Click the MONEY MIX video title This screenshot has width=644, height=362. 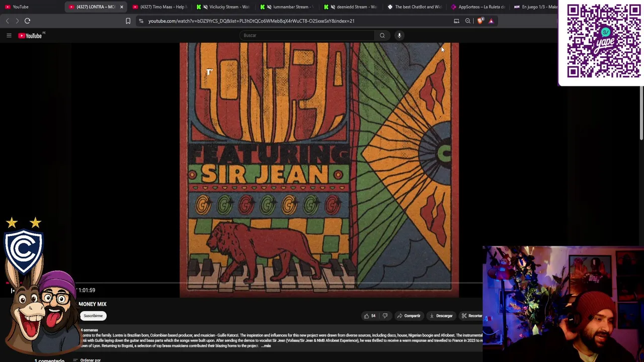(x=93, y=304)
